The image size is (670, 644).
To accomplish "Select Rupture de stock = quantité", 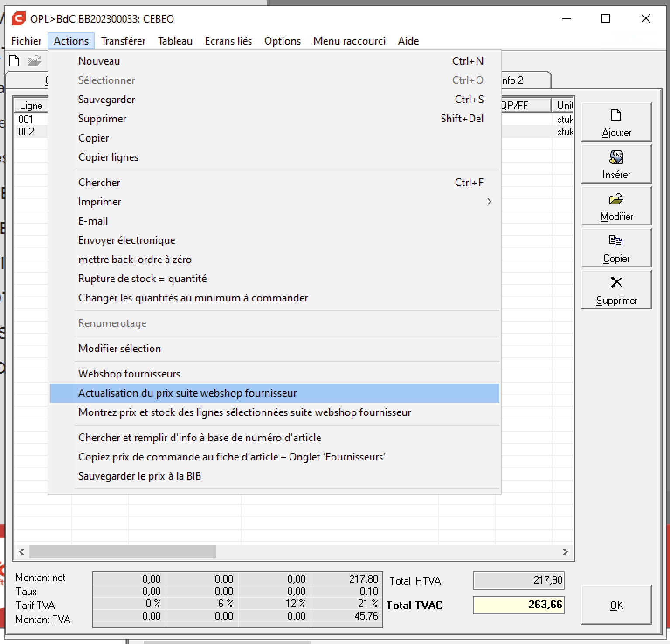I will 275,279.
